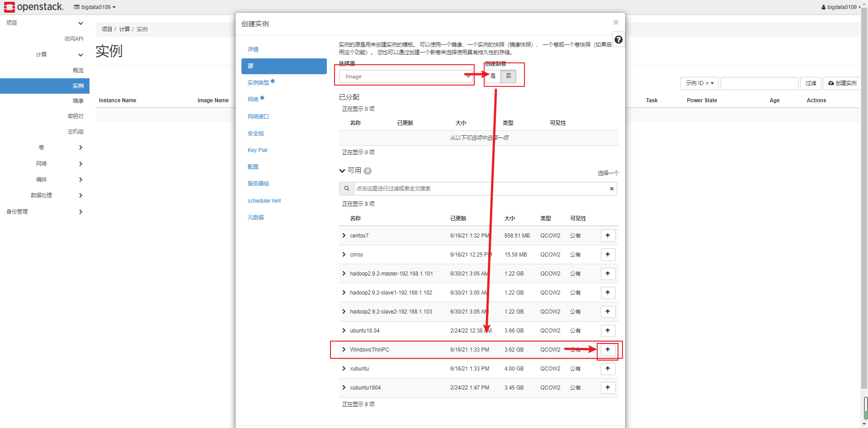This screenshot has height=428, width=868.
Task: Allocate ubuntu18.04 image with its up arrow
Action: [x=608, y=331]
